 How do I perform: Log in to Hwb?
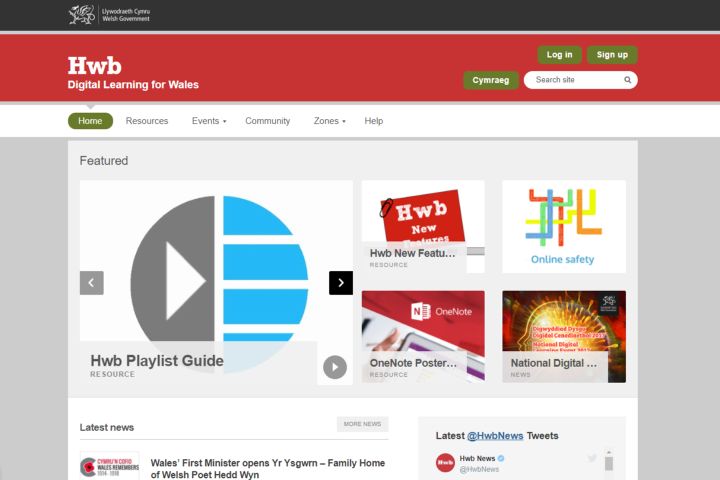pyautogui.click(x=559, y=55)
